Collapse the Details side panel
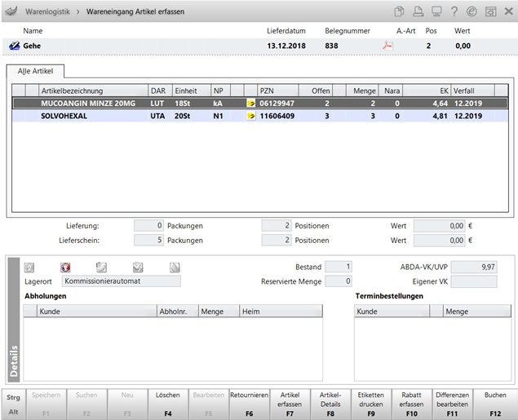Image resolution: width=518 pixels, height=420 pixels. tap(14, 320)
